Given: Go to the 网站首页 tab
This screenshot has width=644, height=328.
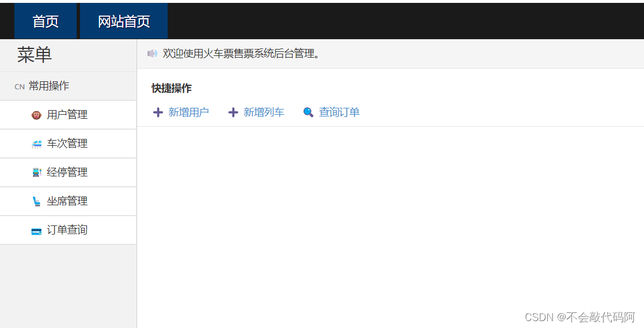Looking at the screenshot, I should [124, 21].
